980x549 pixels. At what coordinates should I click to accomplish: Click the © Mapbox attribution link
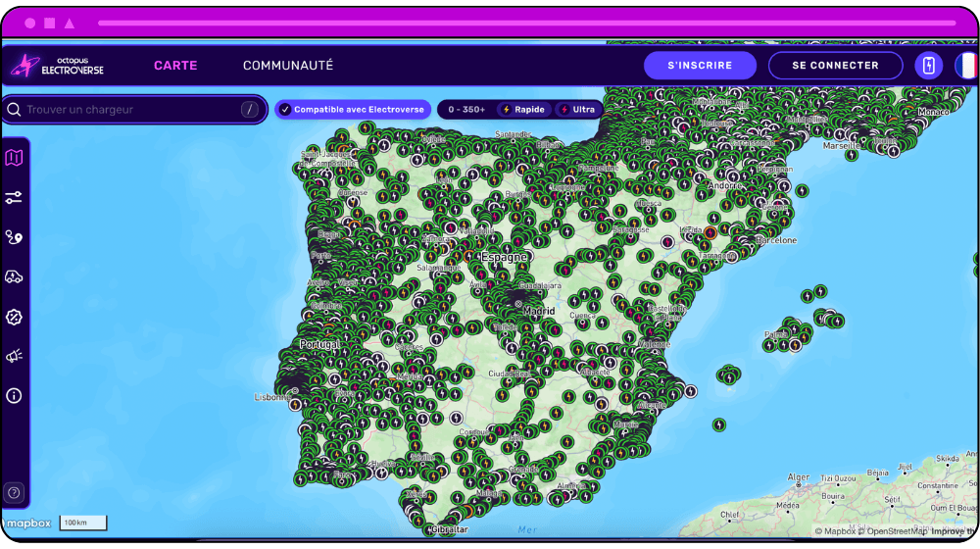[x=835, y=531]
